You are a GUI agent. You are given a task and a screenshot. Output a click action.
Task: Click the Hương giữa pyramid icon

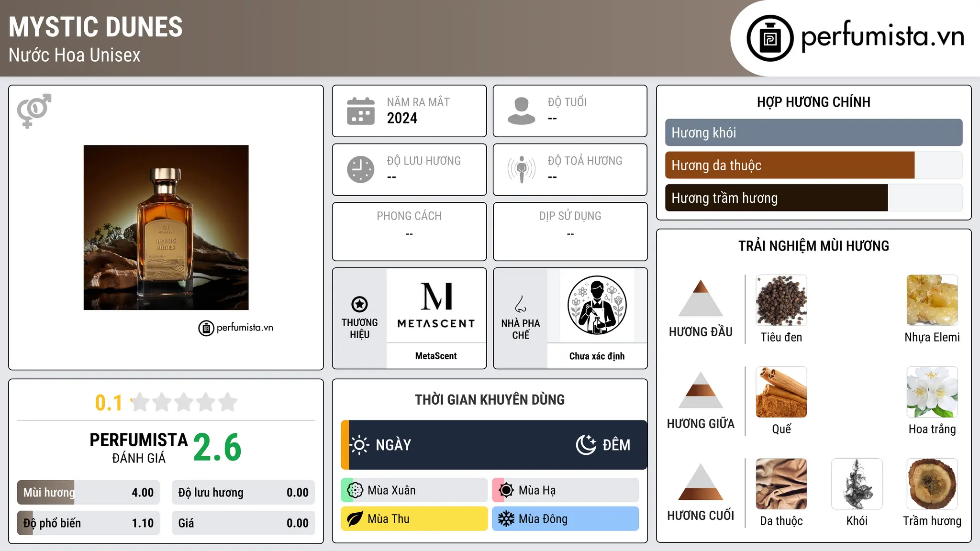(701, 390)
